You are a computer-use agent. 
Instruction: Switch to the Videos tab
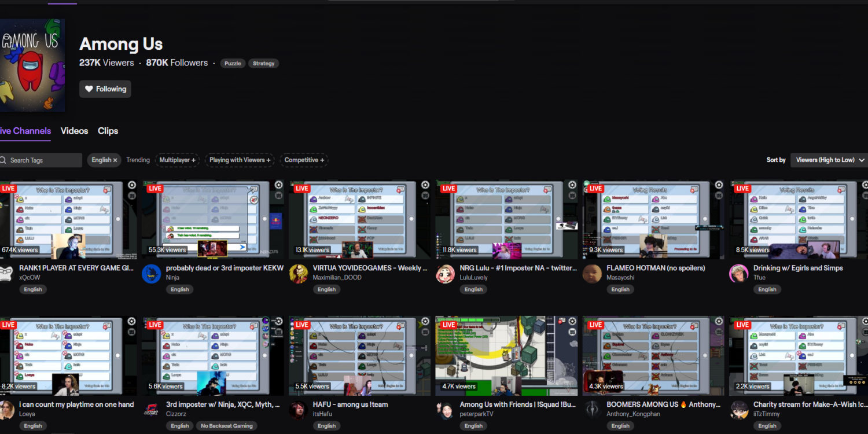(75, 131)
